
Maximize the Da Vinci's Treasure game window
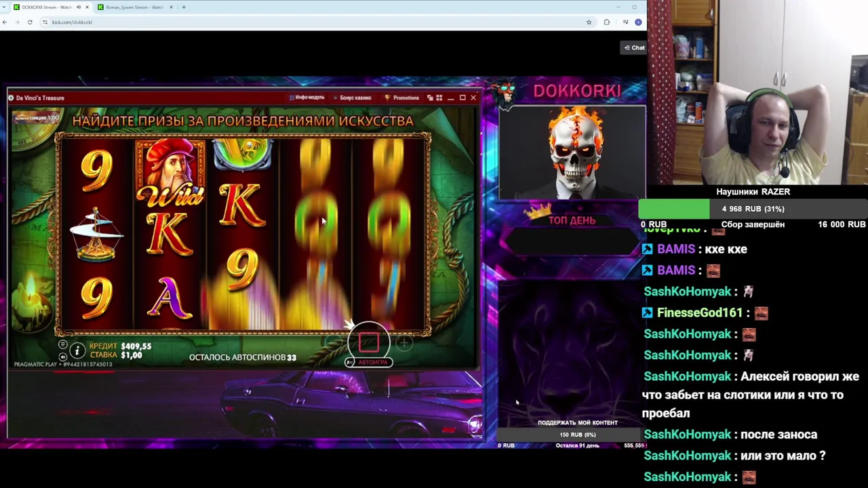pos(462,98)
